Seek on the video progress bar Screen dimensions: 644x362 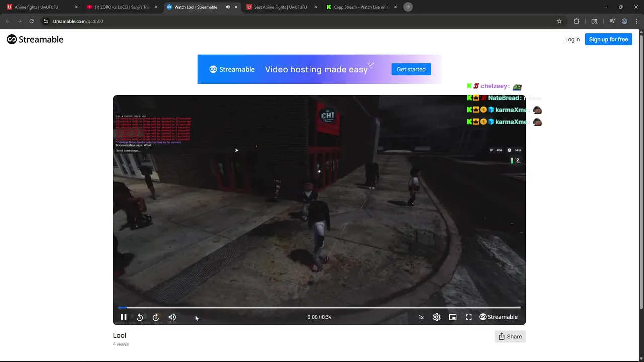tap(319, 307)
